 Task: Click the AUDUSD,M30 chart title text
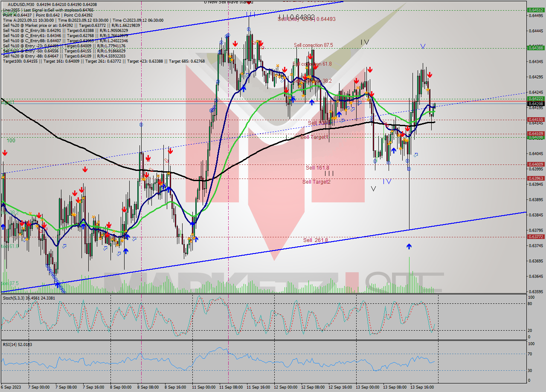(22, 4)
